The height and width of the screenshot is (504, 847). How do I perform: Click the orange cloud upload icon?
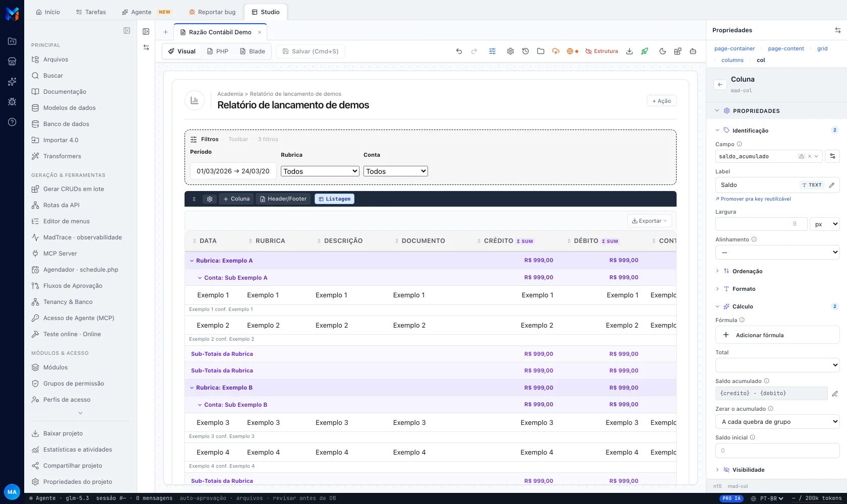point(556,51)
